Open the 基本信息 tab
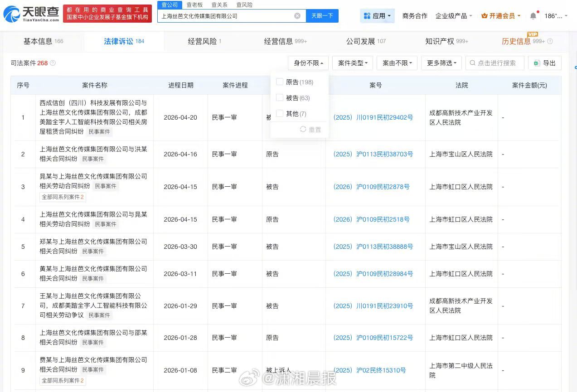This screenshot has width=577, height=392. click(x=44, y=41)
